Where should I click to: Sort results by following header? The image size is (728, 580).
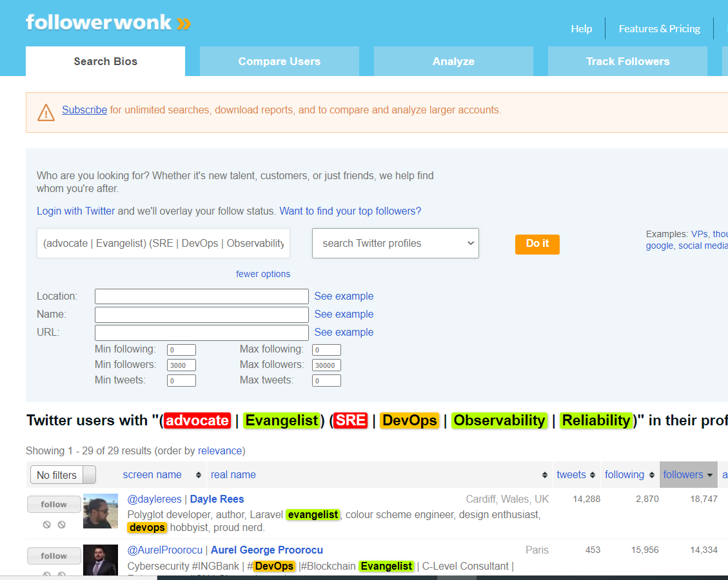624,475
